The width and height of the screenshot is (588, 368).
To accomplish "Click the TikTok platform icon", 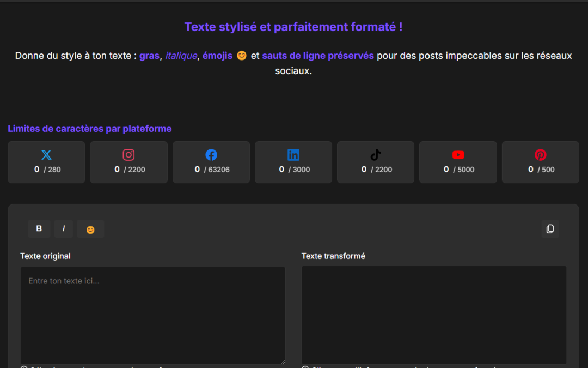I will [x=376, y=155].
